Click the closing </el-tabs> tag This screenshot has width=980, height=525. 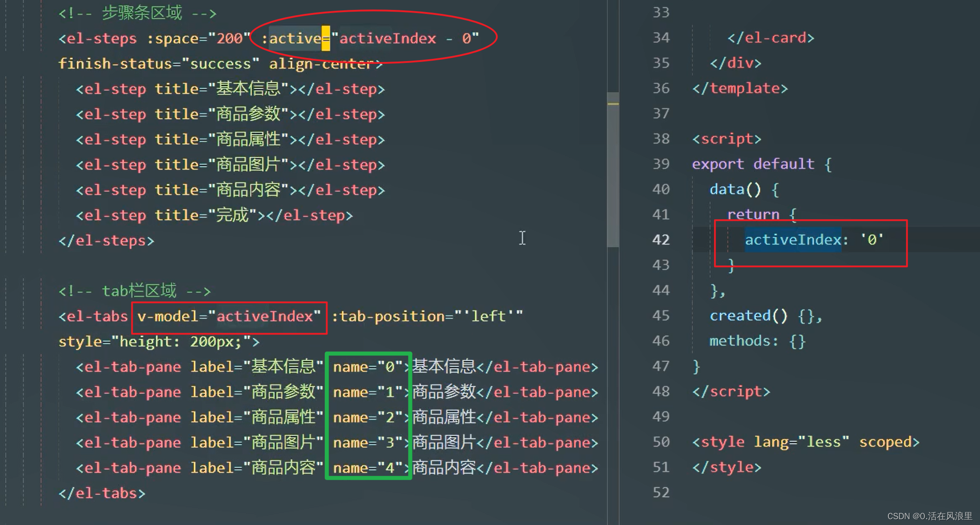pos(102,493)
